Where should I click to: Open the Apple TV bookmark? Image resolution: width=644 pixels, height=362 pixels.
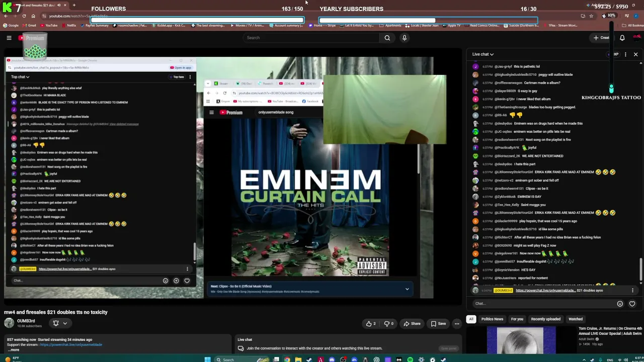point(451,25)
